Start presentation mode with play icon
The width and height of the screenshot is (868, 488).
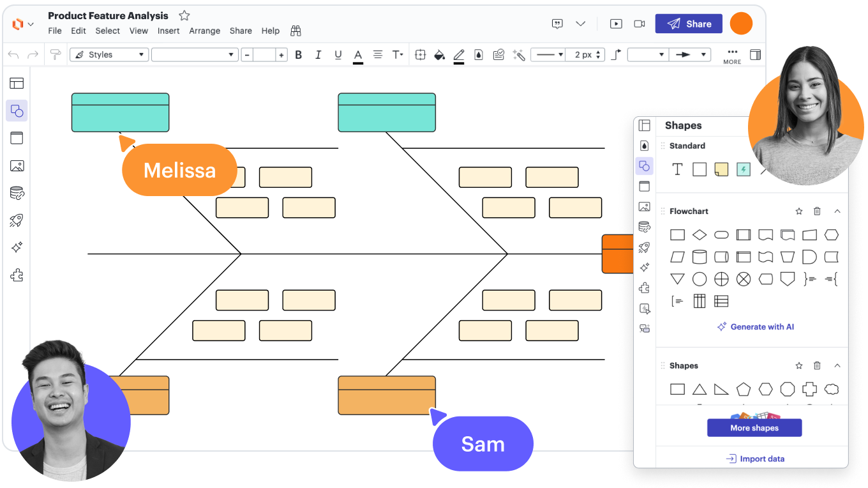point(616,24)
